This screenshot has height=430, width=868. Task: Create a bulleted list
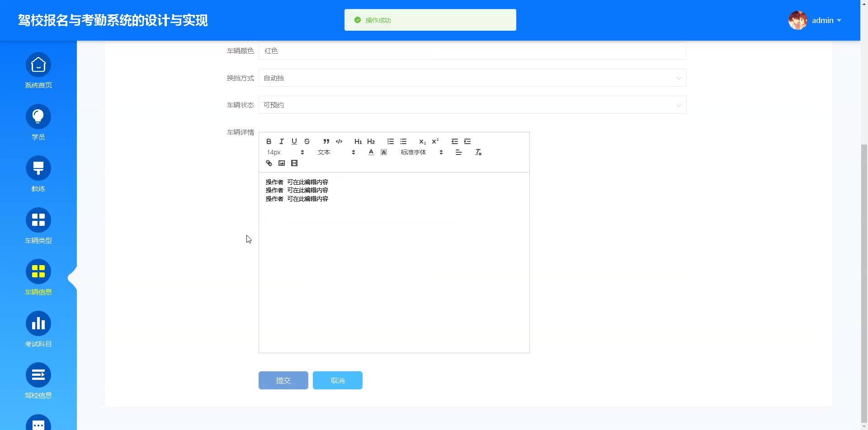403,141
